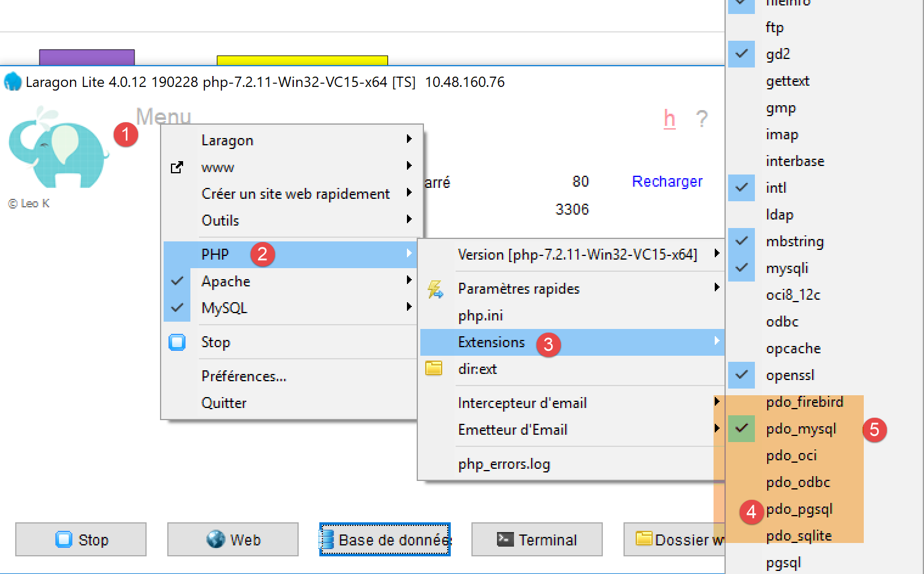This screenshot has width=924, height=574.
Task: Click the lightning icon beside Paramètres rapides
Action: click(435, 289)
